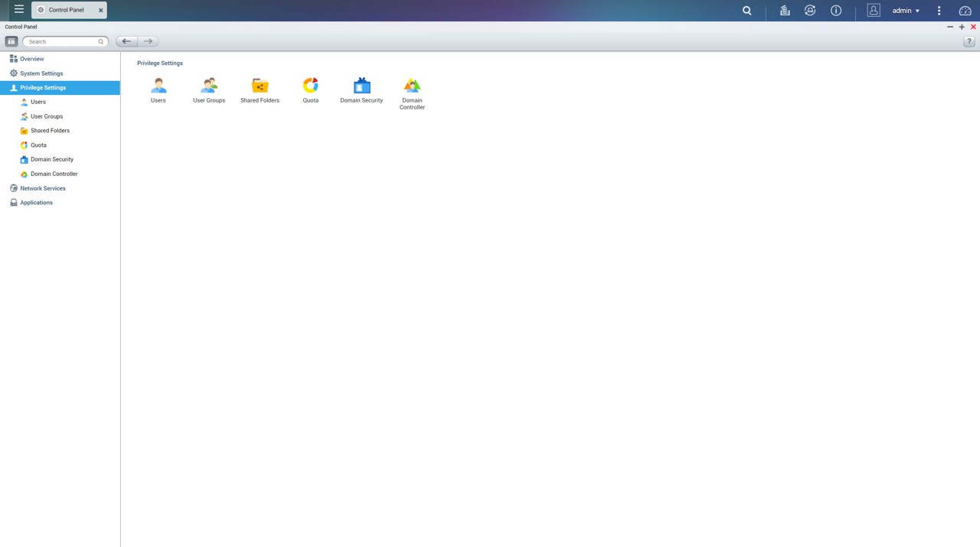Open the dashboard gauge icon
Image resolution: width=980 pixels, height=547 pixels.
click(x=965, y=11)
